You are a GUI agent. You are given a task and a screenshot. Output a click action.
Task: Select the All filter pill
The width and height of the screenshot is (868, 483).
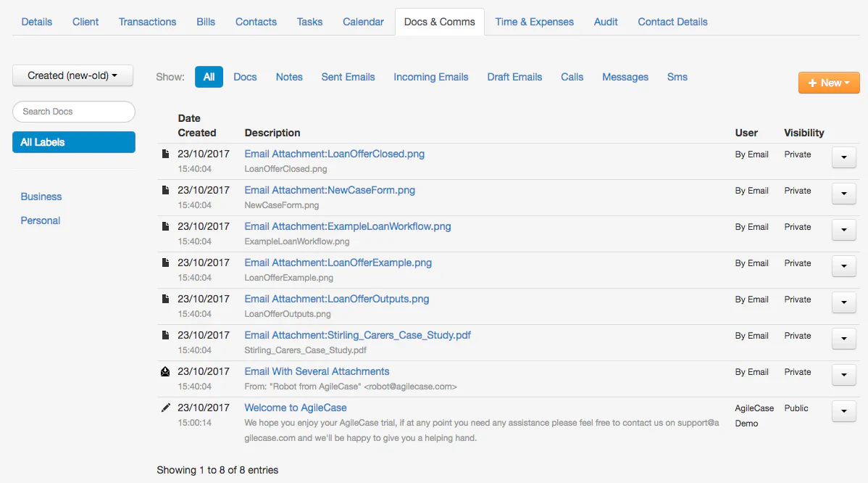tap(209, 76)
